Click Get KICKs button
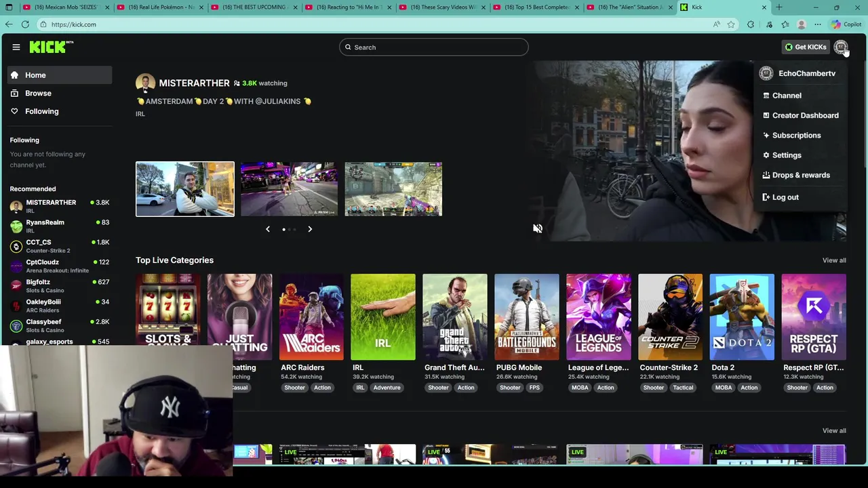 tap(806, 47)
